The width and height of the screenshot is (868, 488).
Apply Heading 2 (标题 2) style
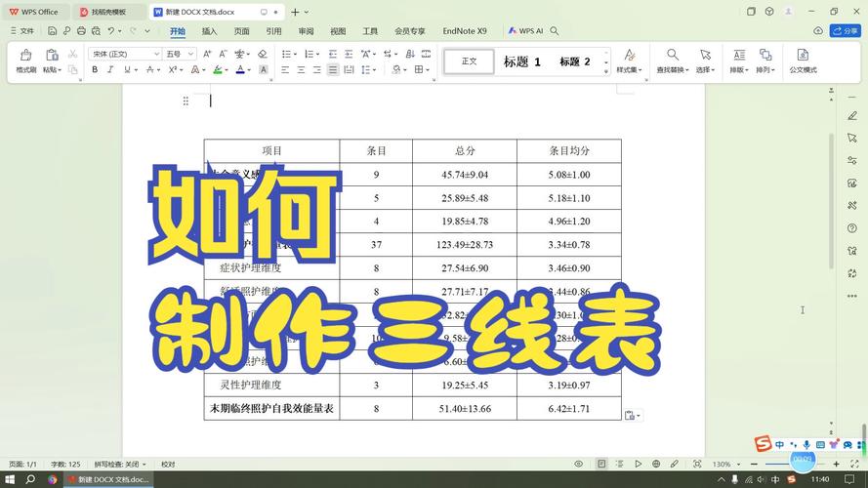(575, 61)
